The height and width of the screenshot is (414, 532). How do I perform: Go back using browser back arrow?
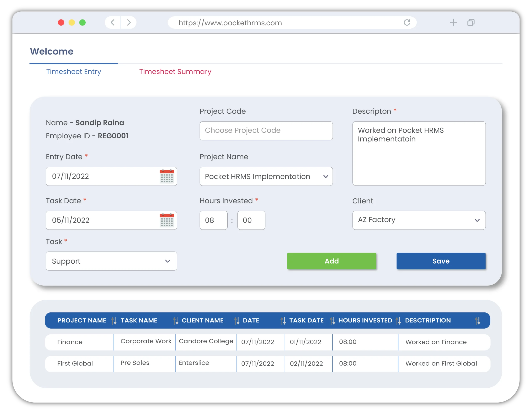pyautogui.click(x=113, y=23)
